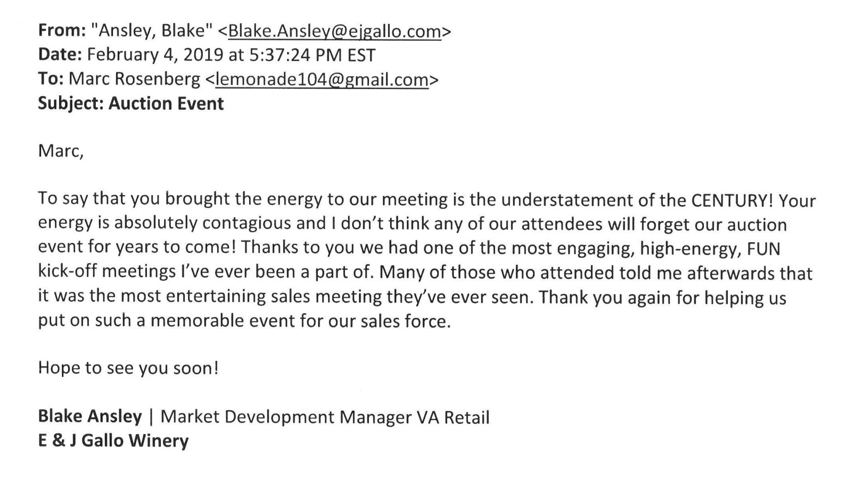Click the timestamp 5:37:24 PM EST
This screenshot has height=482, width=868.
point(312,55)
